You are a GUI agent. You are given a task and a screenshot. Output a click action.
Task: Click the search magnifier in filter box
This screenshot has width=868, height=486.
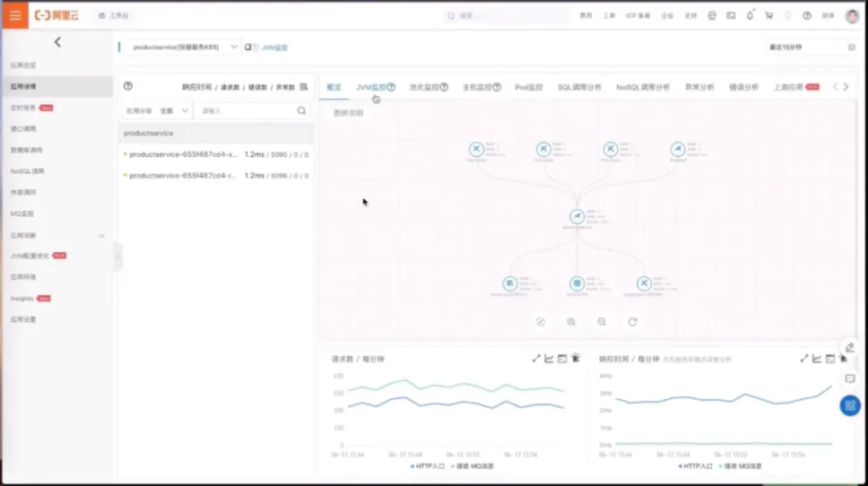pos(301,110)
